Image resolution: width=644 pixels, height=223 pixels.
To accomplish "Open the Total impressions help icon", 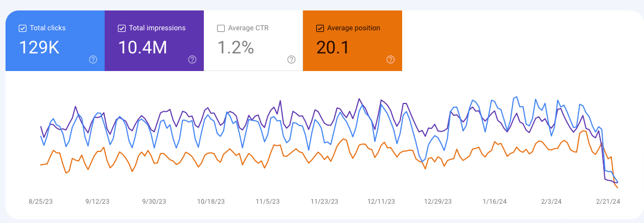I will tap(192, 59).
